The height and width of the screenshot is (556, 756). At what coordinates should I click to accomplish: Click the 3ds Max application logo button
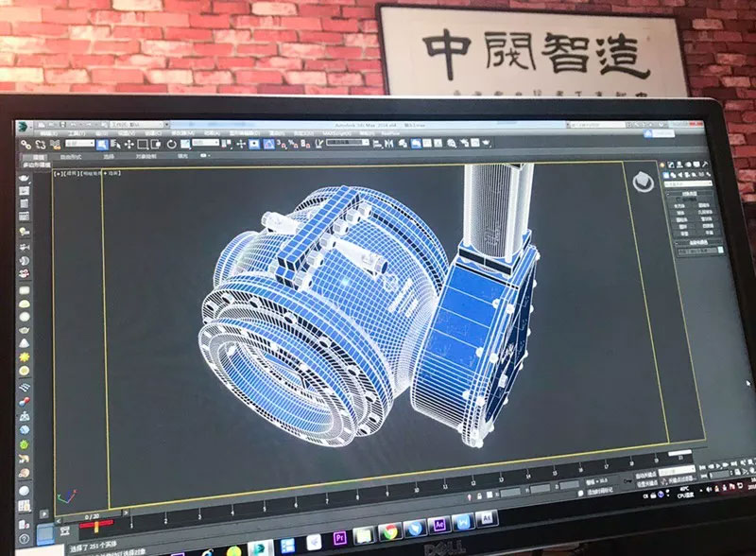(22, 125)
